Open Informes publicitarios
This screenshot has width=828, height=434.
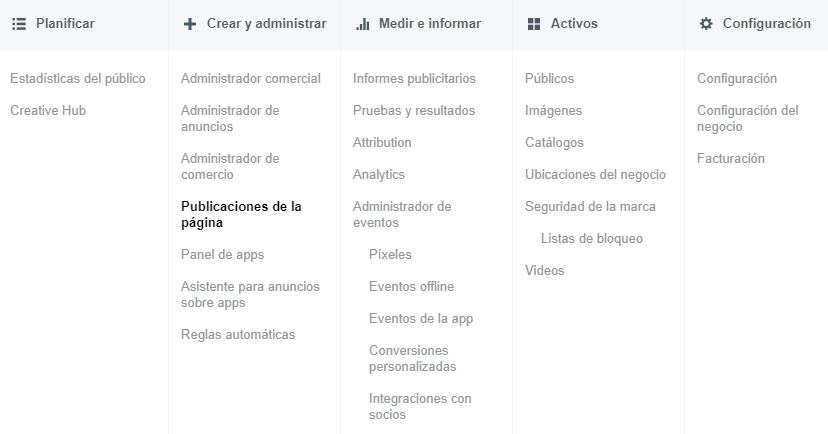coord(414,79)
